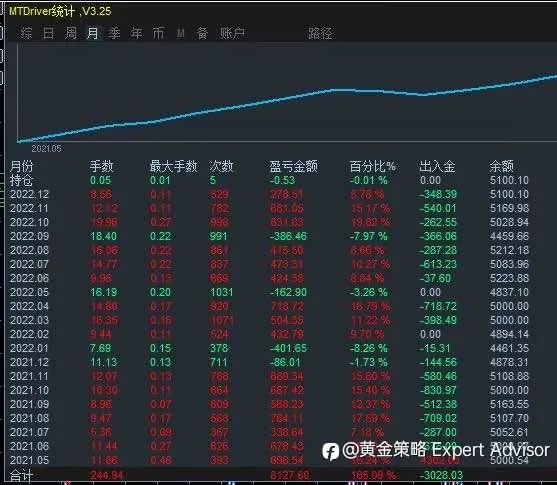Select the 2021.05 month row
Viewport: 557px width, 485px height.
coord(270,460)
